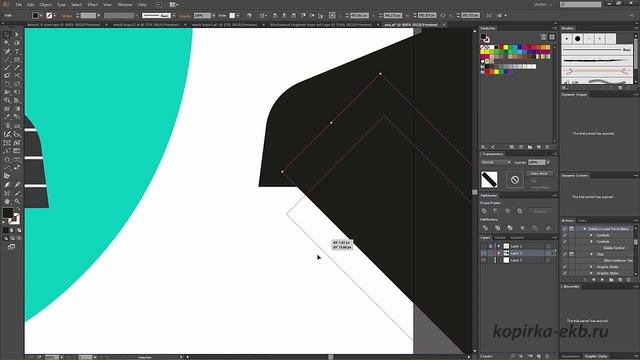Click Trim in Pathfinders row
Viewport: 640px width, 360px height.
tap(498, 228)
